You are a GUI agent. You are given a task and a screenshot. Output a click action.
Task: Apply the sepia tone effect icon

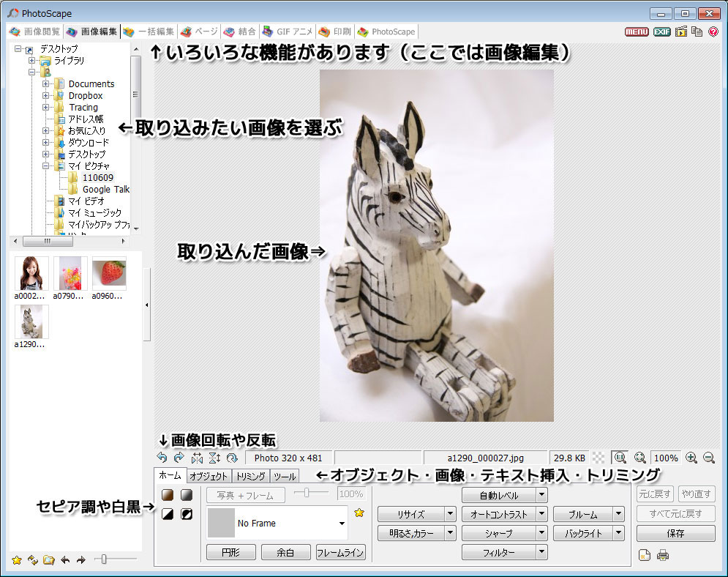(x=168, y=495)
